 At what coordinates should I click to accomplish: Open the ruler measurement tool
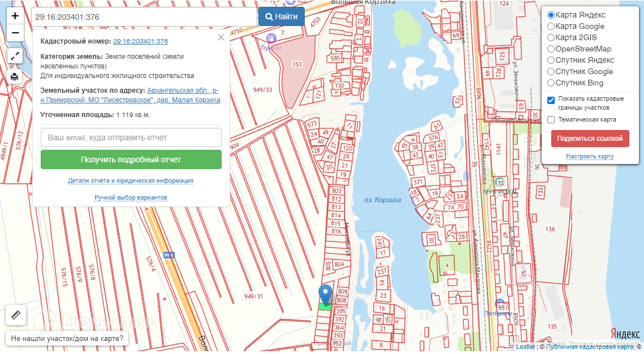point(16,315)
